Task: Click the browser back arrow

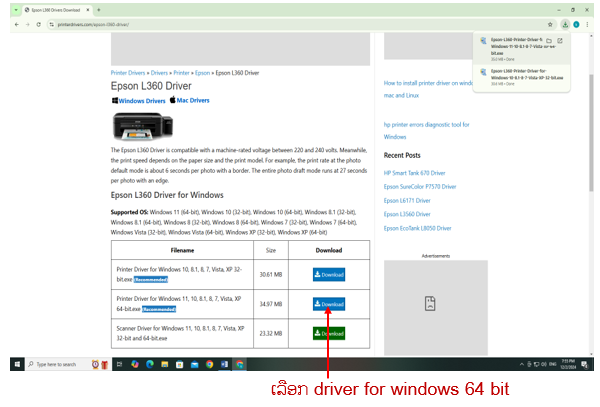Action: [15, 22]
